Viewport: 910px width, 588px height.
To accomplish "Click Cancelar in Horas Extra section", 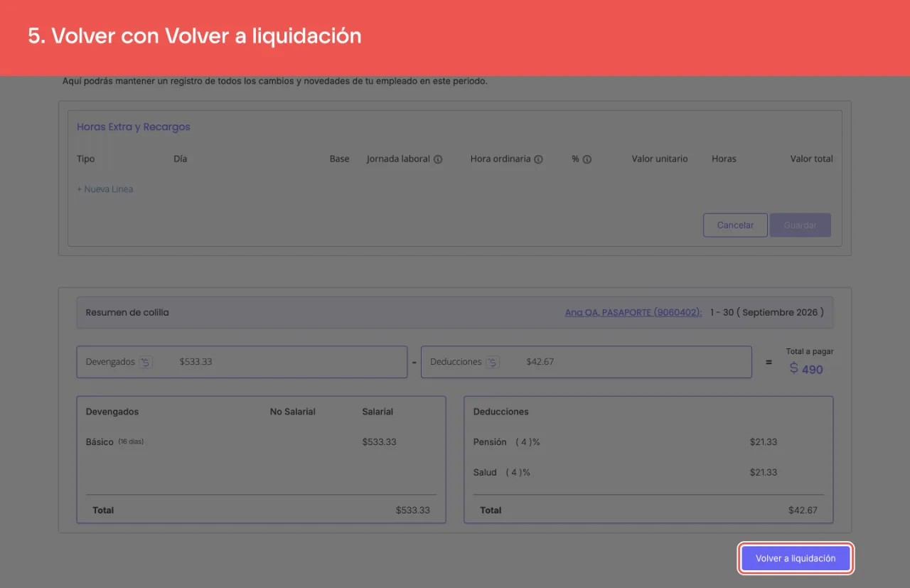I will [735, 225].
